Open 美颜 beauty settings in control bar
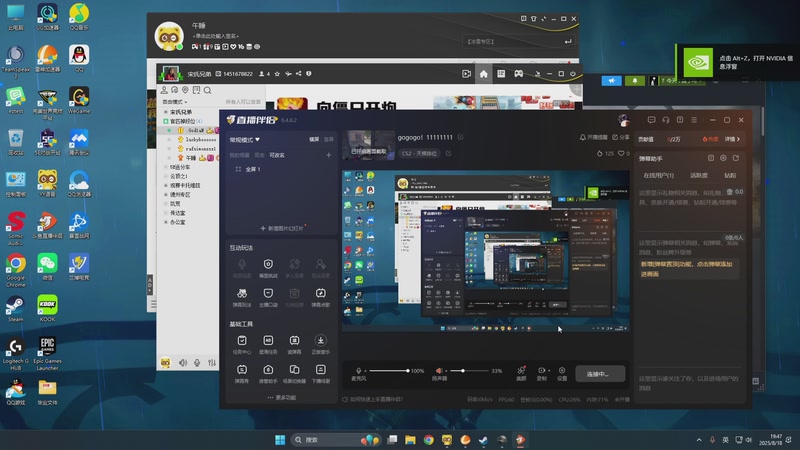 [x=521, y=373]
